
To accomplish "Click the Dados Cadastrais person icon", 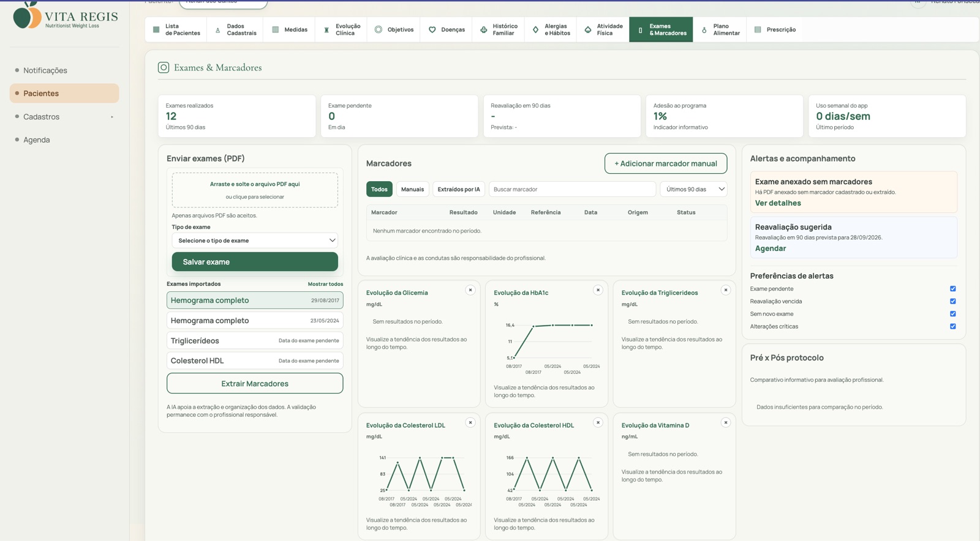I will (217, 29).
